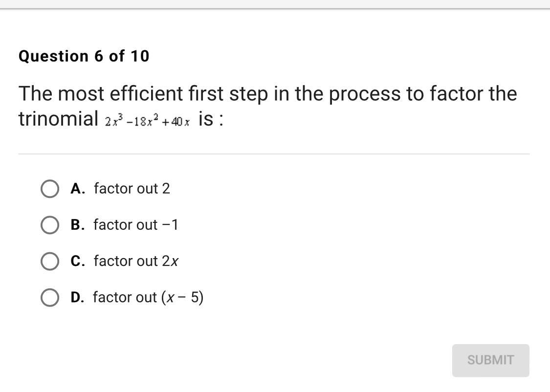Click the answer text "factor out 2x"
Image resolution: width=550 pixels, height=392 pixels.
136,261
